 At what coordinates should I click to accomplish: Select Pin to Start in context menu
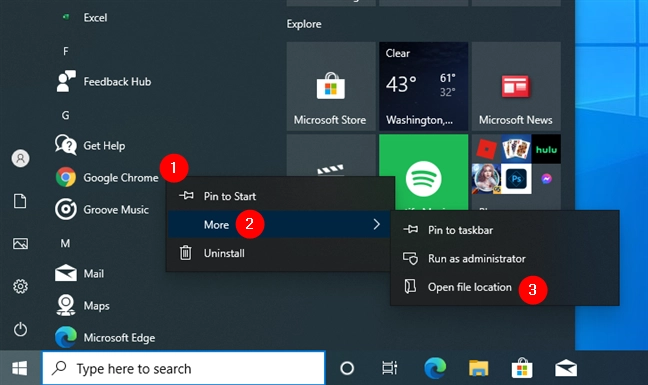[x=280, y=196]
